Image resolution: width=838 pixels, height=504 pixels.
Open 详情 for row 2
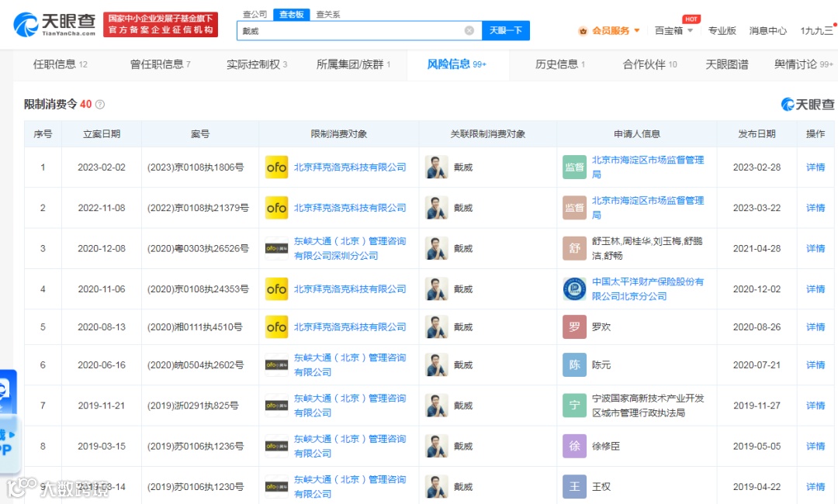pos(815,208)
